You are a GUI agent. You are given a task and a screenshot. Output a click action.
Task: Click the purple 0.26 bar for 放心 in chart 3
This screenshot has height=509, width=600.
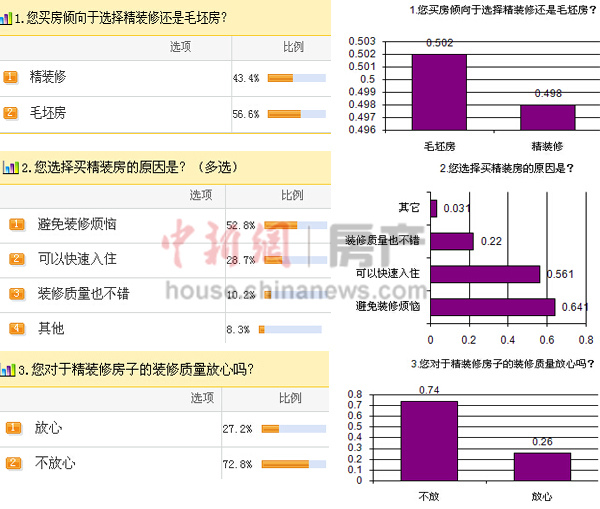(x=542, y=467)
